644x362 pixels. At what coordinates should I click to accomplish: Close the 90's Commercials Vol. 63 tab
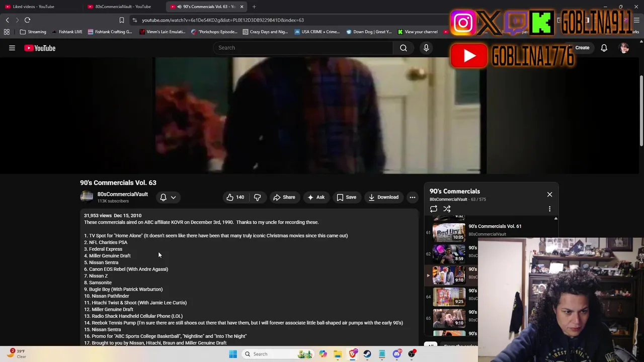point(242,7)
